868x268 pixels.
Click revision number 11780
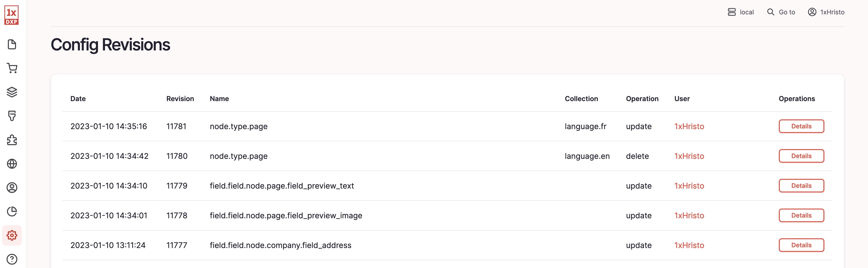tap(177, 156)
